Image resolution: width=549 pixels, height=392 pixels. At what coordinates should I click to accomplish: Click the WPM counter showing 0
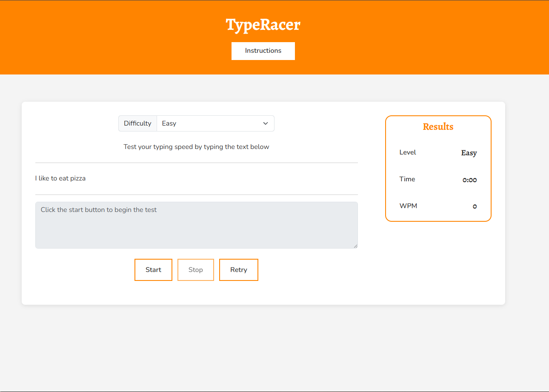474,206
